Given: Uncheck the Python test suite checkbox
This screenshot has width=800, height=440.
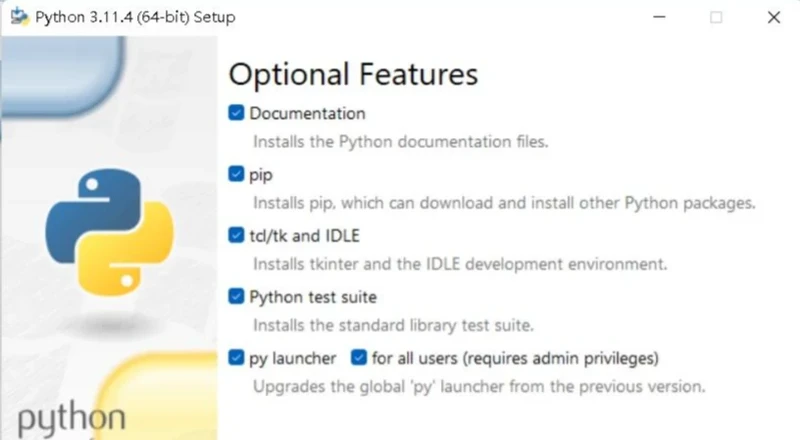Looking at the screenshot, I should pyautogui.click(x=236, y=297).
